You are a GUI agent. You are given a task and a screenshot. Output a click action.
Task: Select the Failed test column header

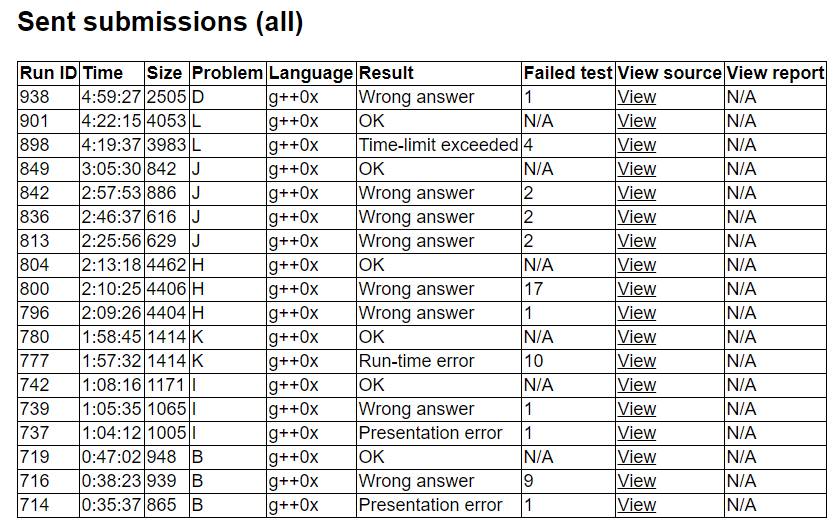(x=567, y=73)
